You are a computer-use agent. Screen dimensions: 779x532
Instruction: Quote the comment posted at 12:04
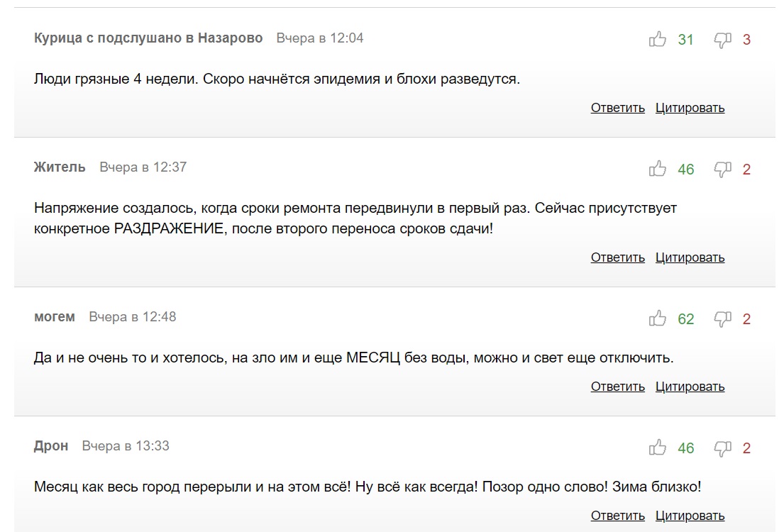point(690,108)
